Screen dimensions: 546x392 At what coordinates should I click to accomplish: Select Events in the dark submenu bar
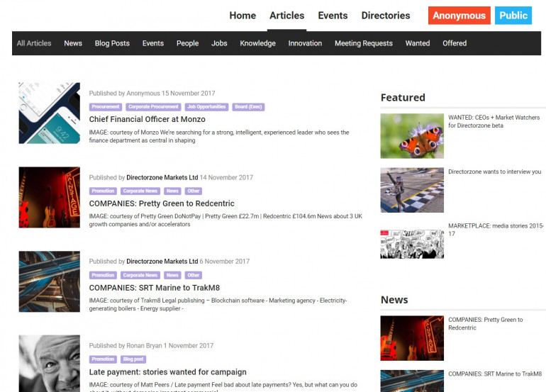[153, 43]
